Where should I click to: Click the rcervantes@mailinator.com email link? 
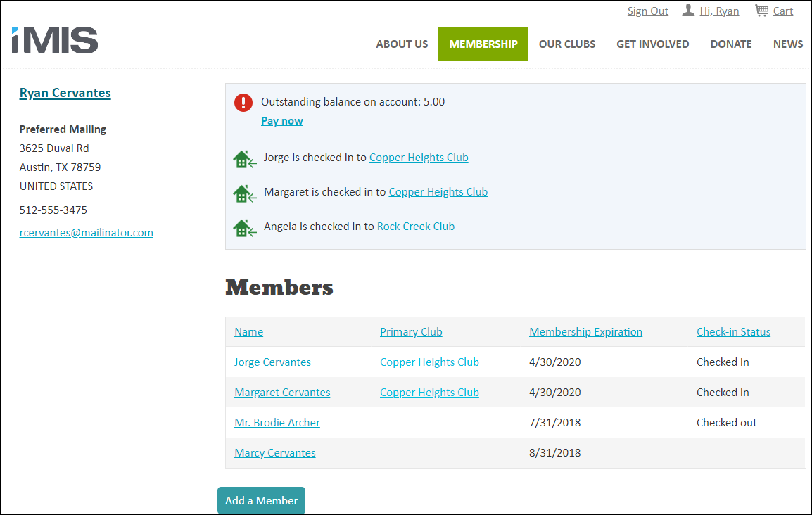point(87,232)
